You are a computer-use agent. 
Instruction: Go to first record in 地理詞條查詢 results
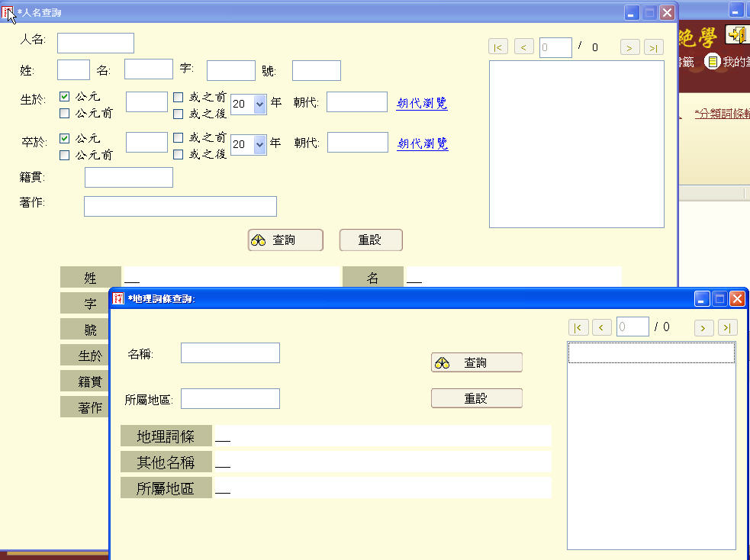(x=578, y=327)
